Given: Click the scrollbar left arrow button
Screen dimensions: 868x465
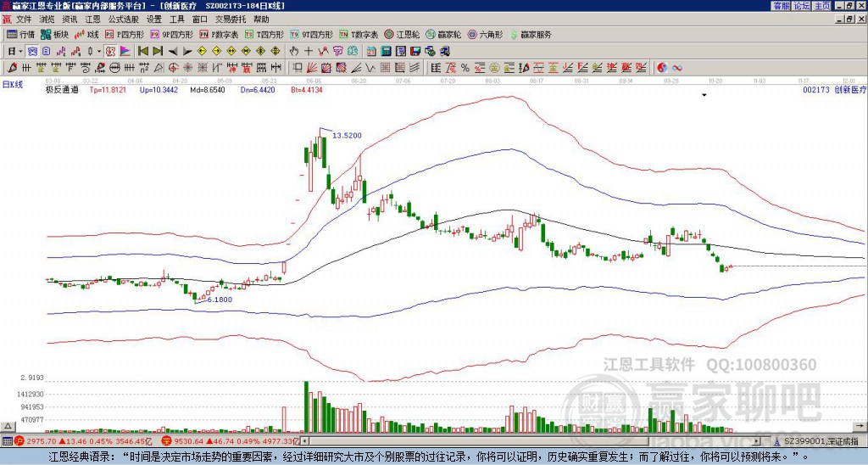Looking at the screenshot, I should [x=304, y=441].
